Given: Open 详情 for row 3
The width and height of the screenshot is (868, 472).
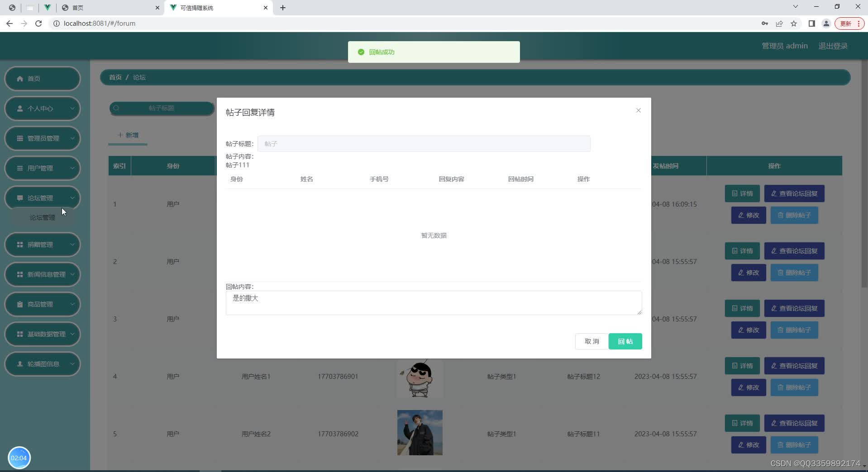Looking at the screenshot, I should [x=743, y=308].
